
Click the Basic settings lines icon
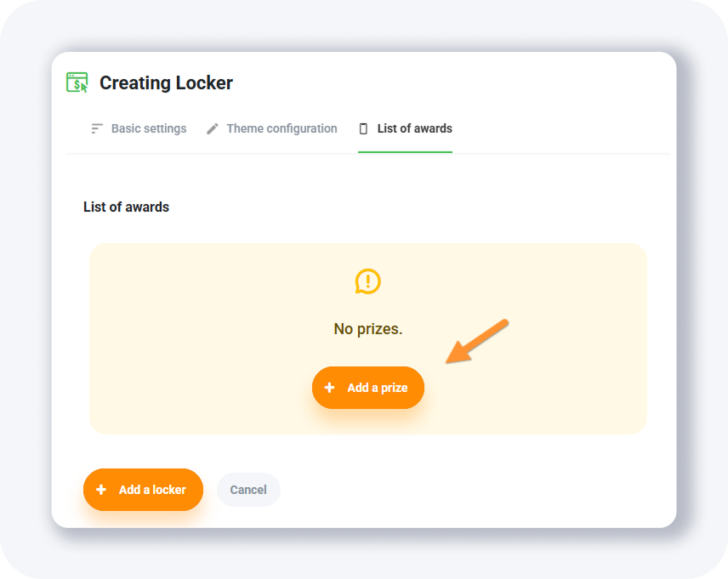[x=97, y=129]
